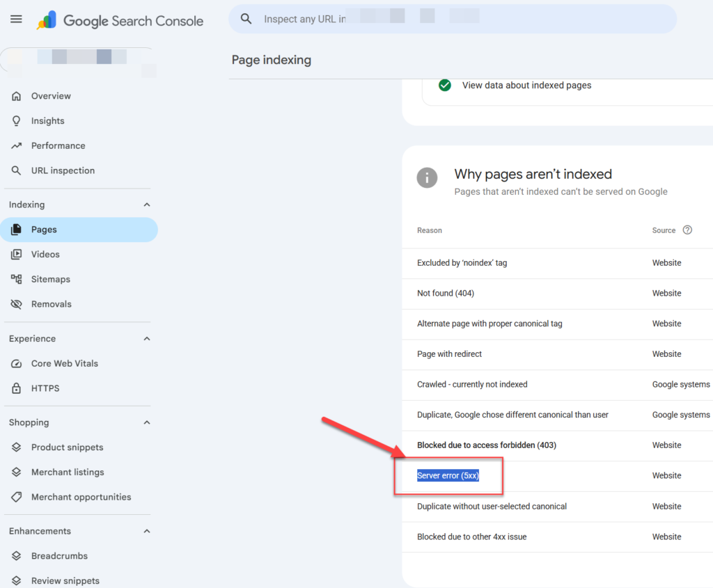
Task: Click the Pages document icon
Action: pyautogui.click(x=17, y=230)
